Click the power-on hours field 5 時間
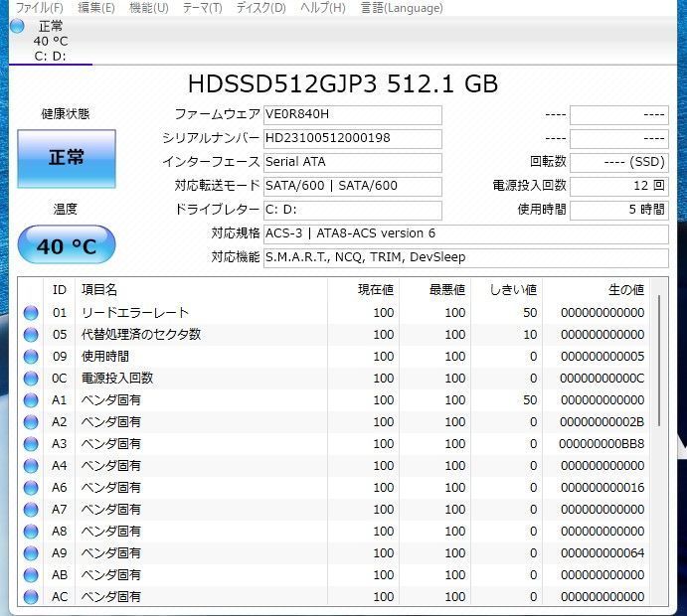 tap(619, 211)
